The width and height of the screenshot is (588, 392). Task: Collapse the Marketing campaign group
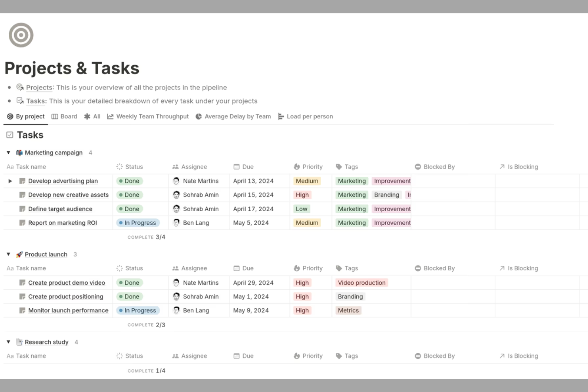point(9,153)
